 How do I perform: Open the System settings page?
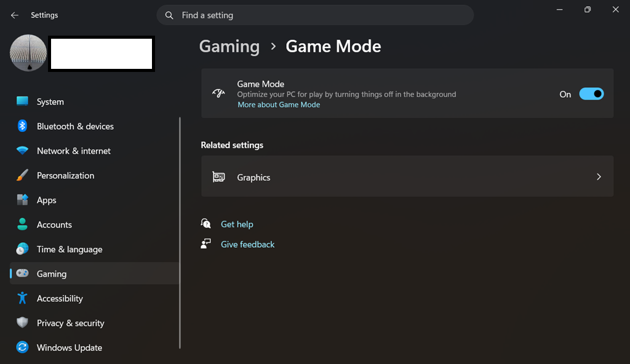coord(95,101)
